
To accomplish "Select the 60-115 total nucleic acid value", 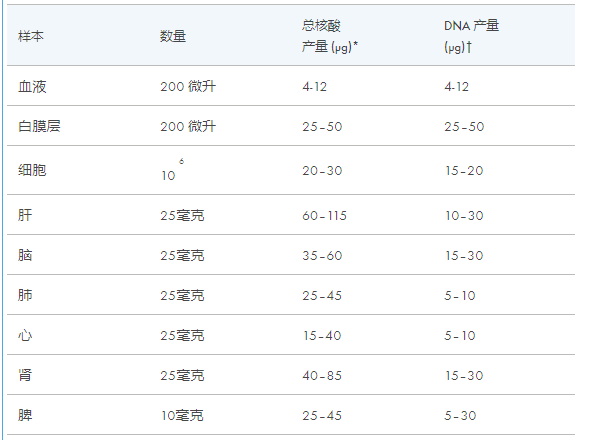I will coord(324,216).
